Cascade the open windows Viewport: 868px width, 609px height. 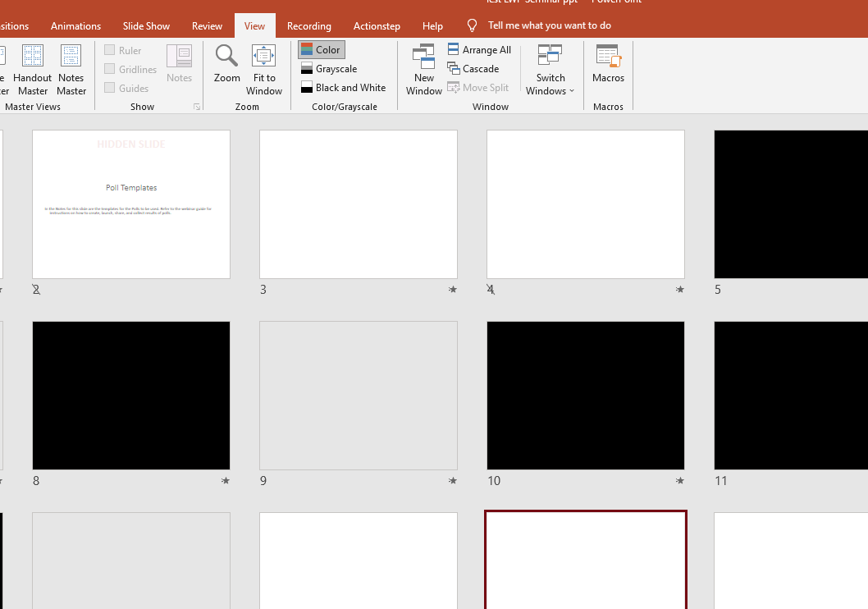click(473, 69)
